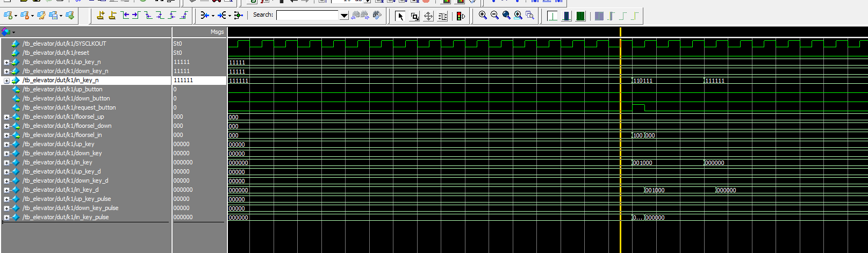Viewport: 868px width, 253px height.
Task: Set waveform format to blue pulse icon
Action: click(566, 16)
